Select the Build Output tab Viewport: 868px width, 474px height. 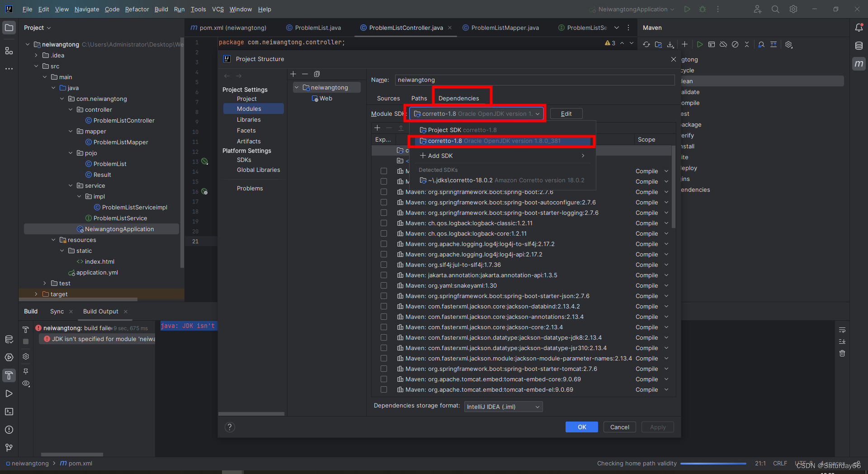(100, 311)
